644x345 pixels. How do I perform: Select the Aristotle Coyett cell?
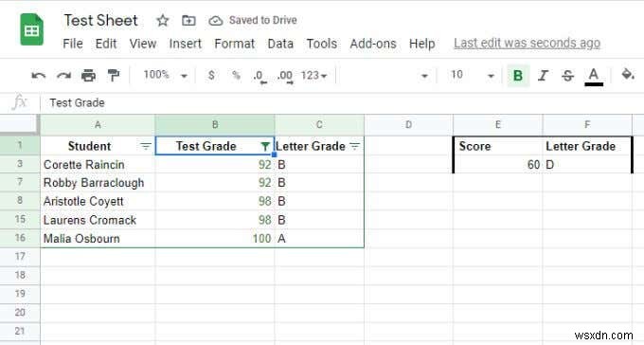(98, 201)
